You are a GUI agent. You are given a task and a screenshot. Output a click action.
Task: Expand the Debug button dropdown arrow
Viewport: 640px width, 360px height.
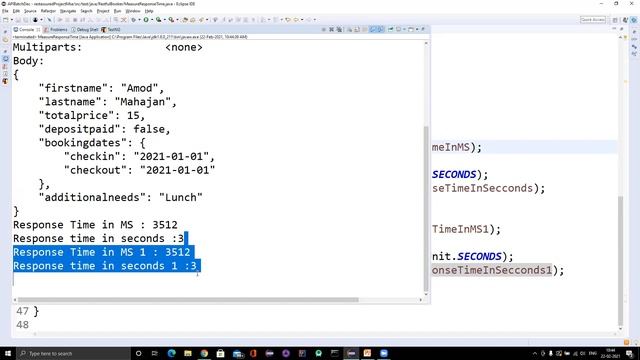(x=140, y=20)
